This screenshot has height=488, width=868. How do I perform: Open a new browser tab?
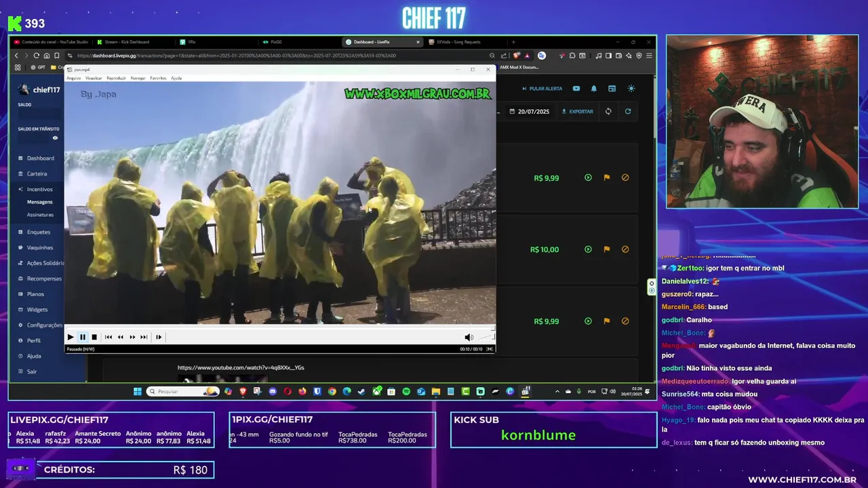coord(513,42)
